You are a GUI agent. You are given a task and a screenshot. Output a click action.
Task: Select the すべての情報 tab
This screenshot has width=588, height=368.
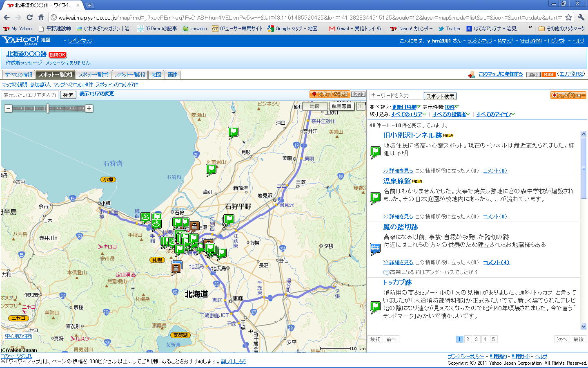pyautogui.click(x=18, y=74)
